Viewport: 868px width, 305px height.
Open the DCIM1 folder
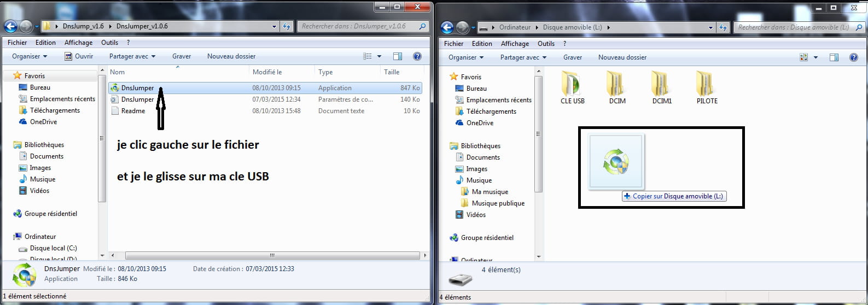662,87
